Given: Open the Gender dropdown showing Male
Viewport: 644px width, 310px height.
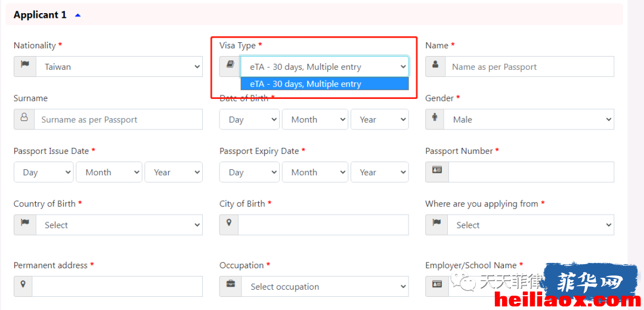Looking at the screenshot, I should [x=529, y=119].
